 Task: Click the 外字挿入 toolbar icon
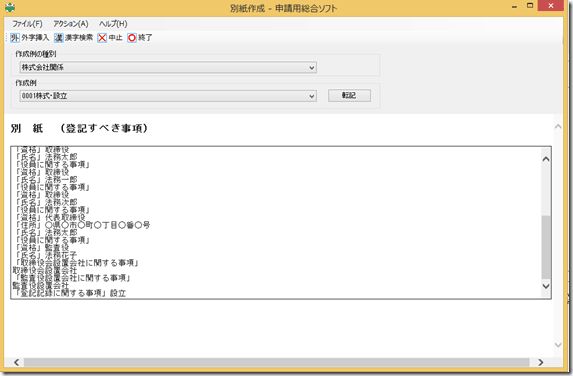click(15, 38)
